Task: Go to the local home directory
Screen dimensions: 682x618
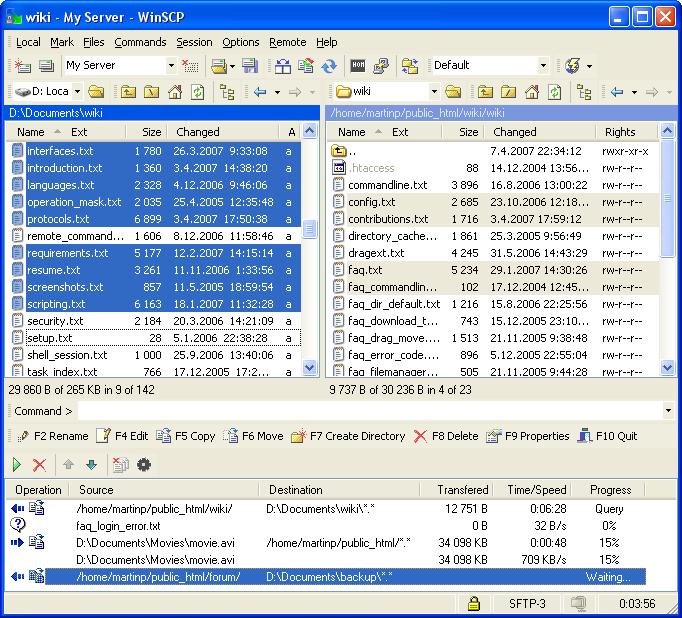Action: point(174,92)
